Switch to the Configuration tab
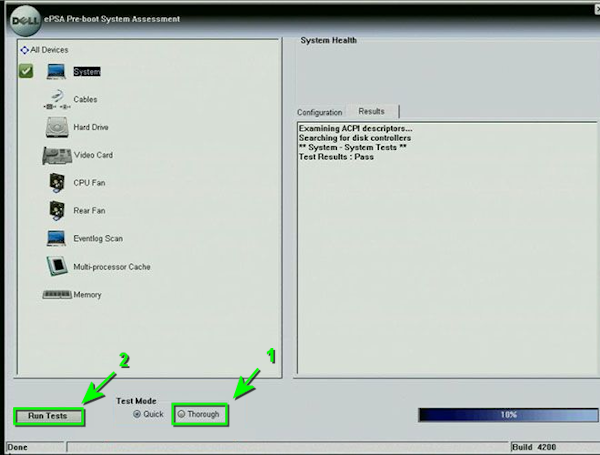The height and width of the screenshot is (455, 600). point(320,112)
